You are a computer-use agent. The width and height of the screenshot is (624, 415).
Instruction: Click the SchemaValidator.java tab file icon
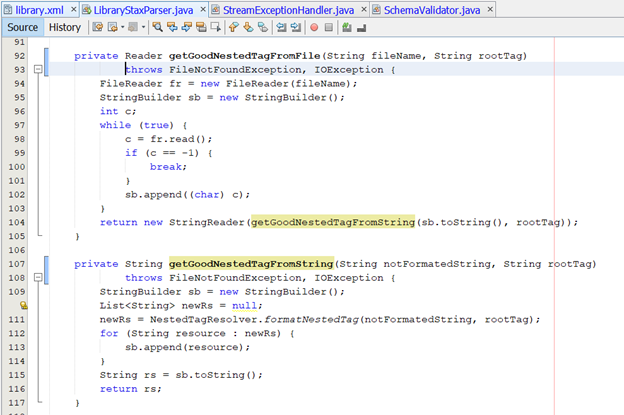pyautogui.click(x=376, y=10)
